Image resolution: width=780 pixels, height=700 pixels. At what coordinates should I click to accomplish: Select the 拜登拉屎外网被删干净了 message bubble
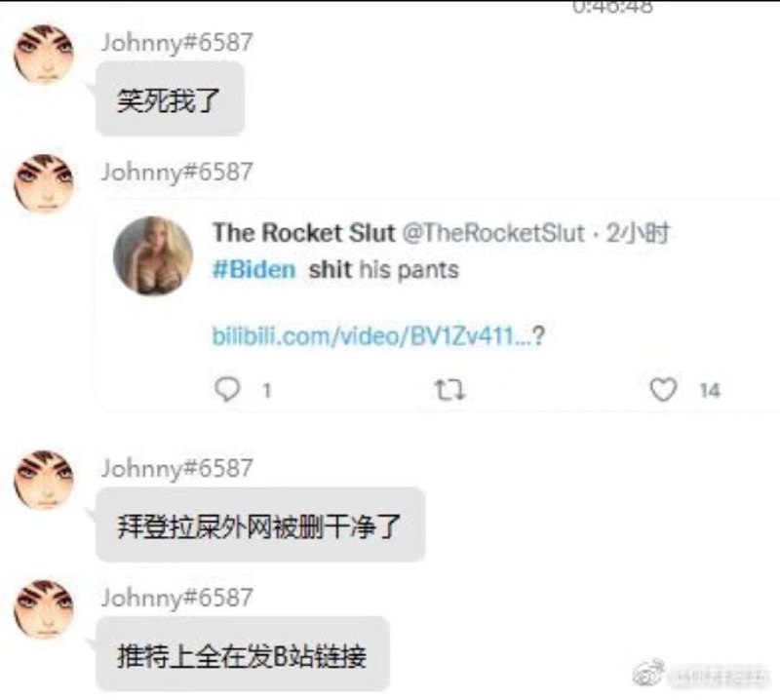(260, 525)
